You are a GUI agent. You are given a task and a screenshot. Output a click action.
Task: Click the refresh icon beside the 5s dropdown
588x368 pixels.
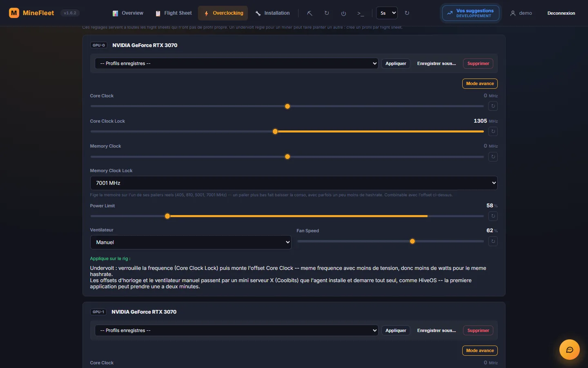pyautogui.click(x=407, y=13)
